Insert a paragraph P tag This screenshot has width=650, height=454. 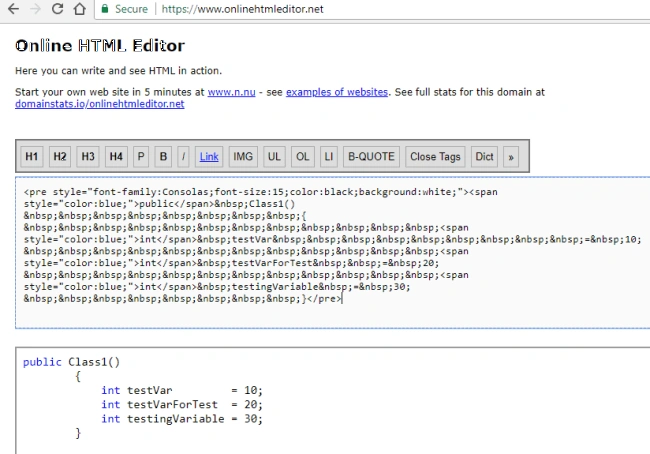pos(141,157)
